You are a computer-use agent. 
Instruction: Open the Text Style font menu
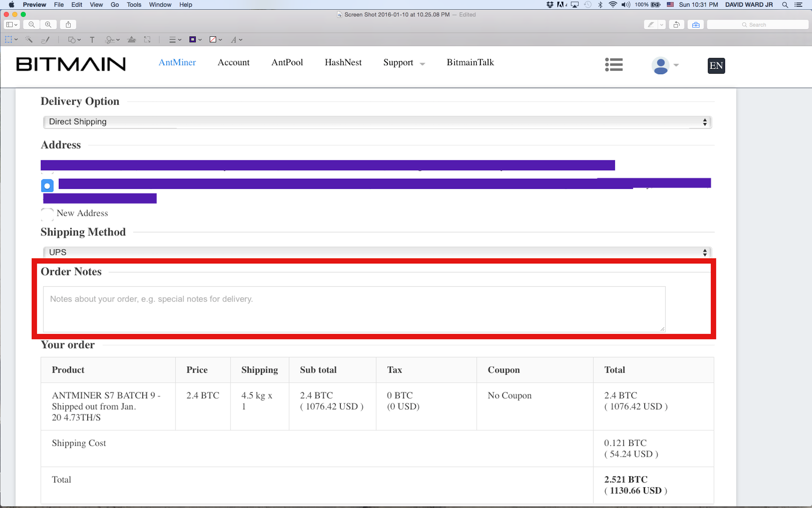click(x=236, y=40)
